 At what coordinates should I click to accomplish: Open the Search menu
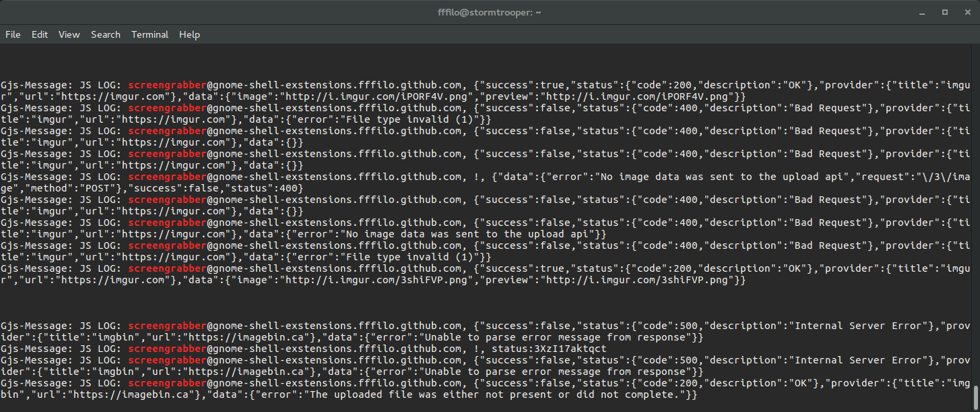pyautogui.click(x=106, y=34)
